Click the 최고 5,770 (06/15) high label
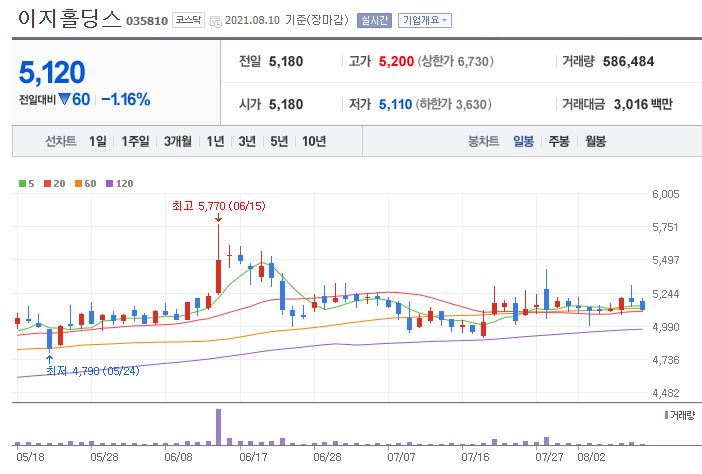This screenshot has width=702, height=474. pyautogui.click(x=218, y=206)
